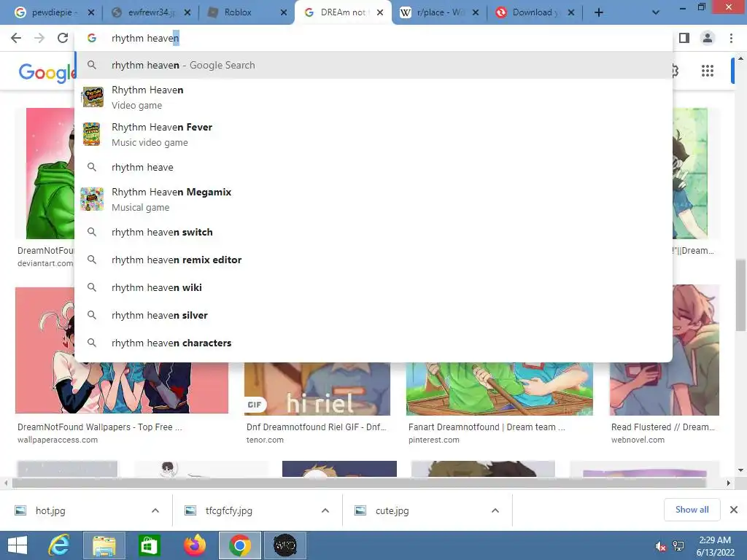Viewport: 747px width, 560px height.
Task: Open the network tray icon
Action: point(678,547)
